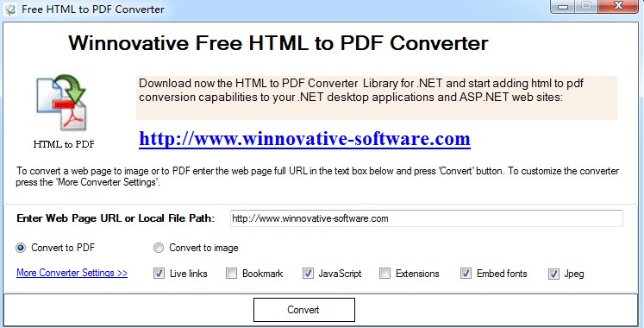This screenshot has height=328, width=644.
Task: Focus the Web Page URL input field
Action: [427, 218]
